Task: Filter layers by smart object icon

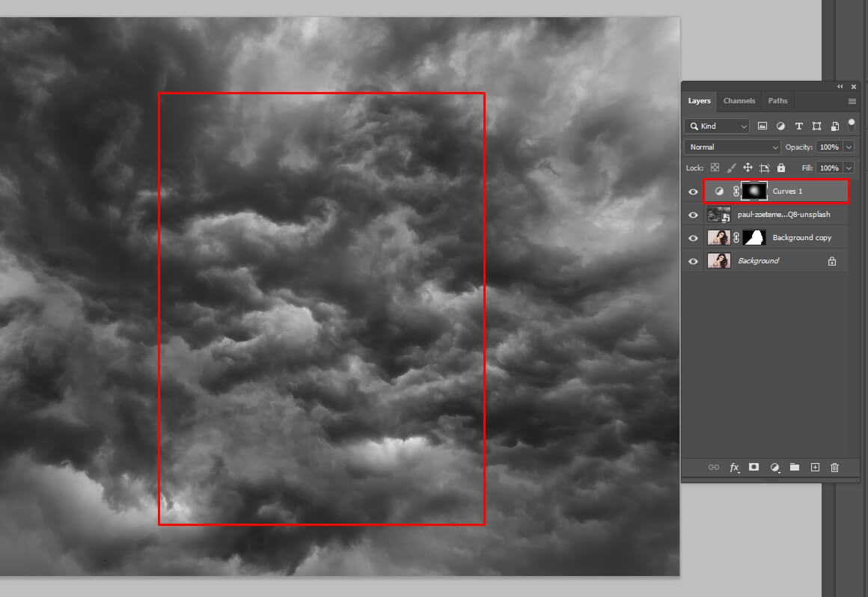Action: (x=835, y=126)
